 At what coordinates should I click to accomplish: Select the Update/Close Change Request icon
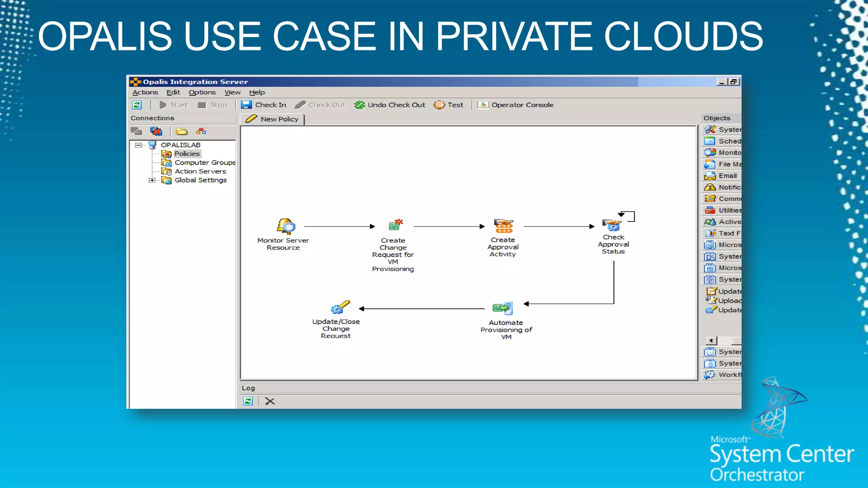tap(340, 307)
